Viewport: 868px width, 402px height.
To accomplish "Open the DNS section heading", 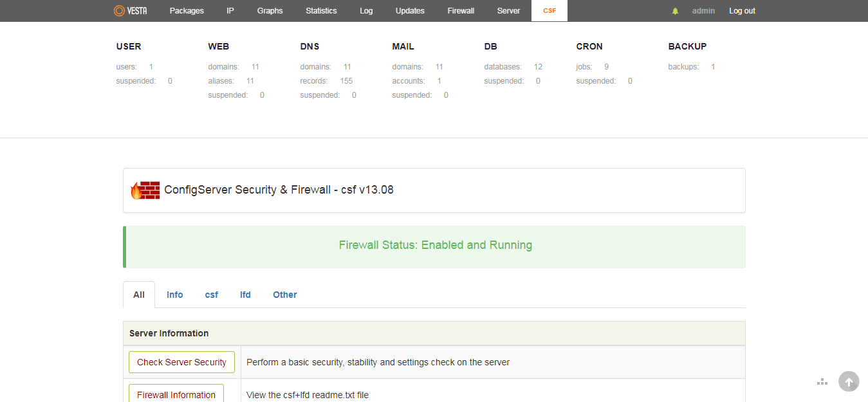I will point(309,46).
